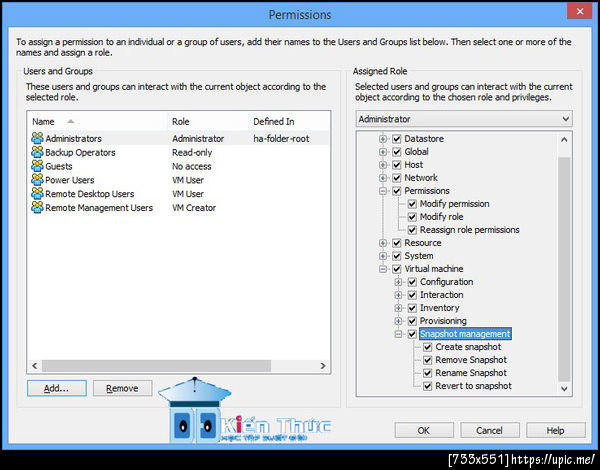This screenshot has width=600, height=470.
Task: Toggle the Datastore privilege checkbox
Action: click(x=397, y=139)
